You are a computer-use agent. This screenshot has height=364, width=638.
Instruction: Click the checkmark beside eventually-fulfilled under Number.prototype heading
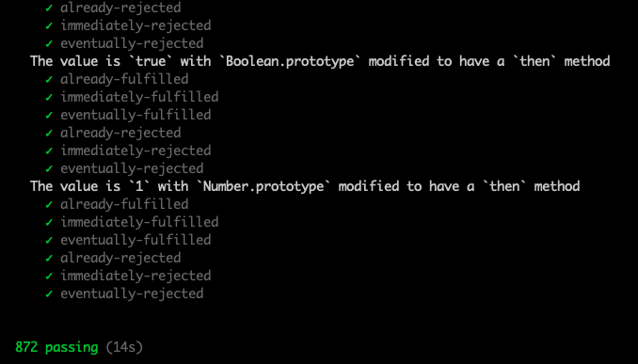click(x=49, y=240)
